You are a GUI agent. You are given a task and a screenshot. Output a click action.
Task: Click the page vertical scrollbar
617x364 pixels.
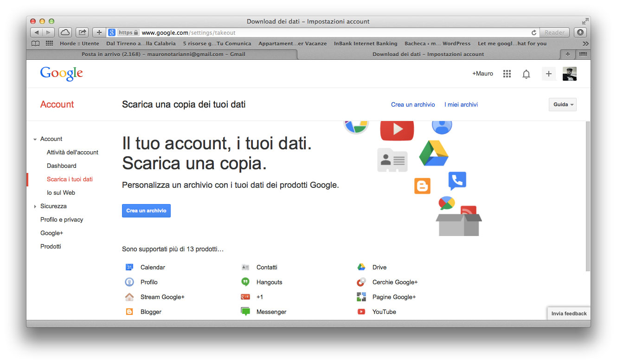point(588,197)
